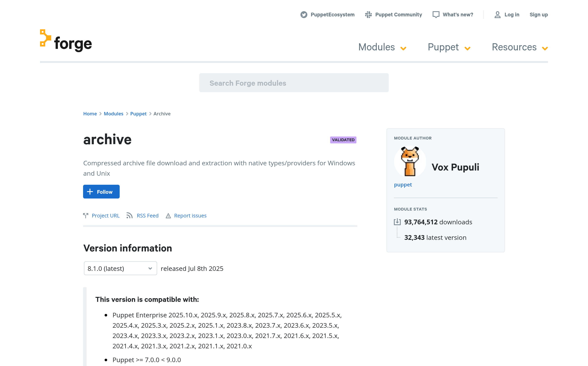The width and height of the screenshot is (588, 366).
Task: Click the RSS Feed link
Action: (x=148, y=216)
